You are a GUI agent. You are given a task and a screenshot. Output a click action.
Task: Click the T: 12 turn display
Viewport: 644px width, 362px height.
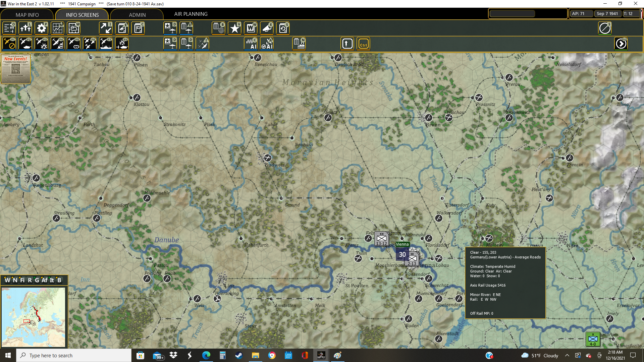[x=630, y=14]
